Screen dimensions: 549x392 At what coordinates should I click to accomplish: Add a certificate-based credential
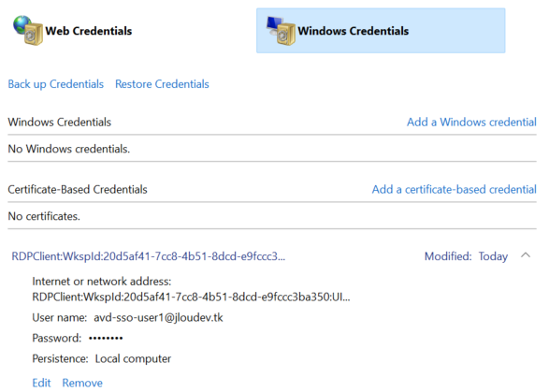(454, 190)
